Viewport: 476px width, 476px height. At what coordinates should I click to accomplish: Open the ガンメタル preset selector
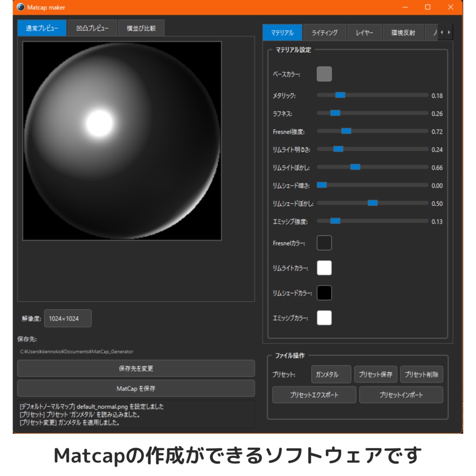331,374
